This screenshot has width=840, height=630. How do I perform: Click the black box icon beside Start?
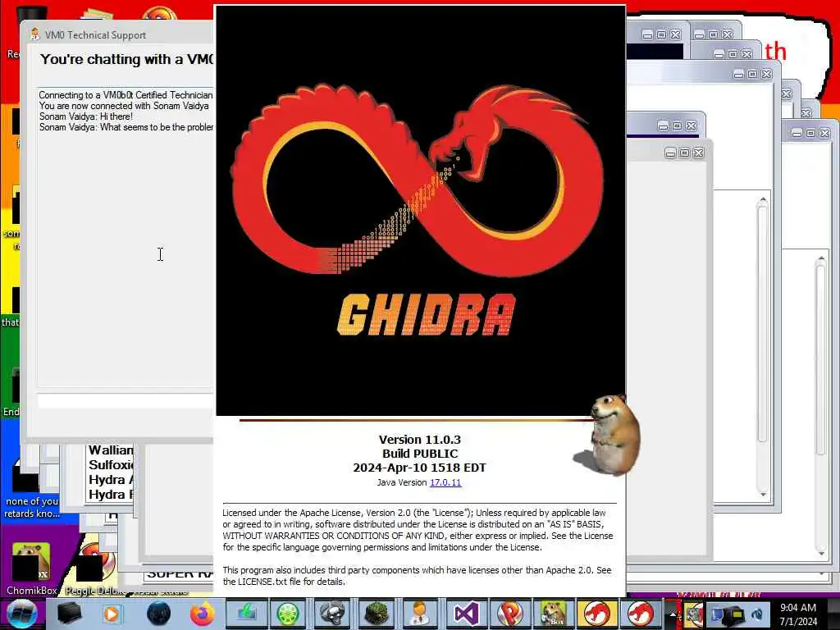(x=69, y=614)
